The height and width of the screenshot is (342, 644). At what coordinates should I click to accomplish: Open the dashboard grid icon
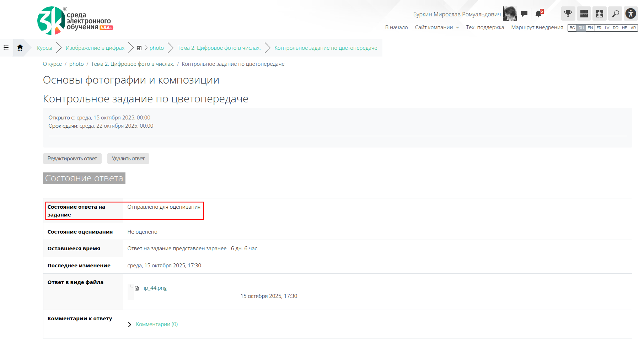pos(584,14)
